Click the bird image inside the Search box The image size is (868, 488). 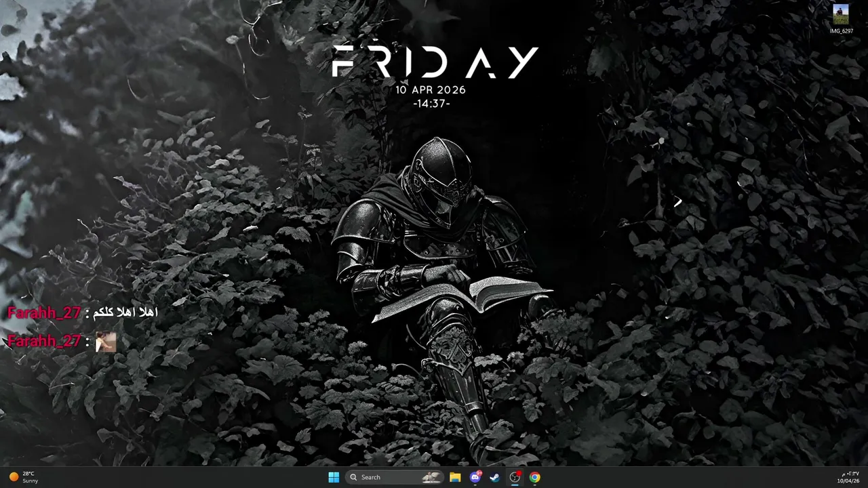(432, 477)
